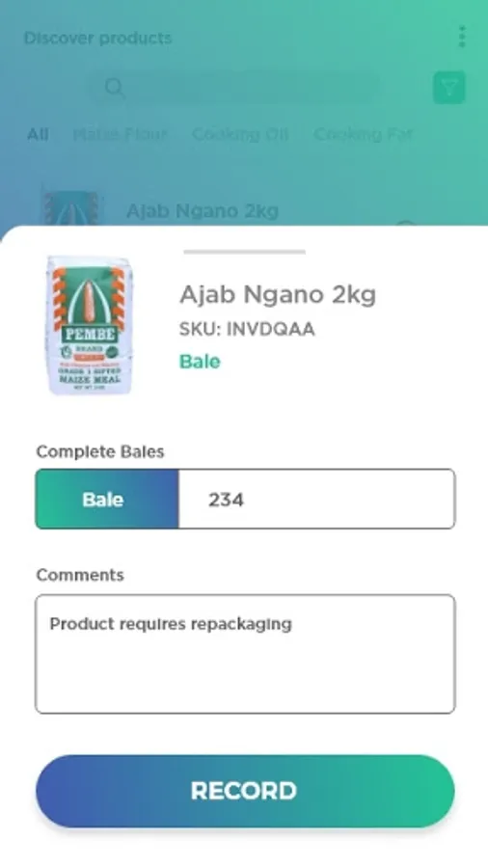The width and height of the screenshot is (488, 868).
Task: Select the All category tab
Action: pos(39,134)
